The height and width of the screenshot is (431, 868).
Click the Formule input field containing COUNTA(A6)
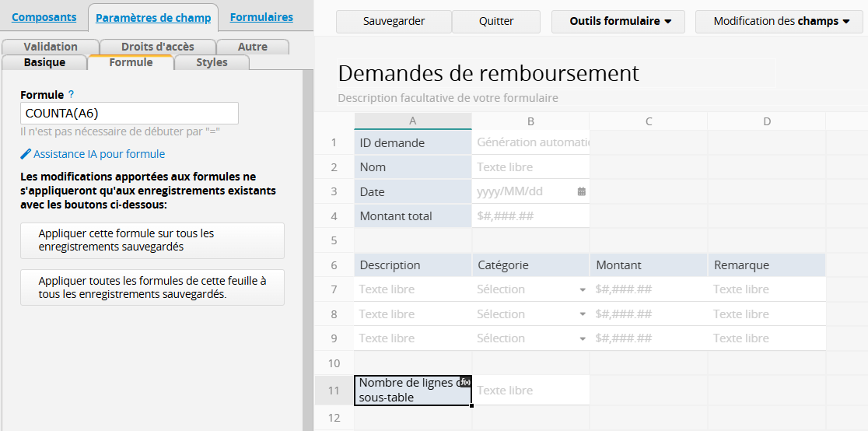point(129,114)
